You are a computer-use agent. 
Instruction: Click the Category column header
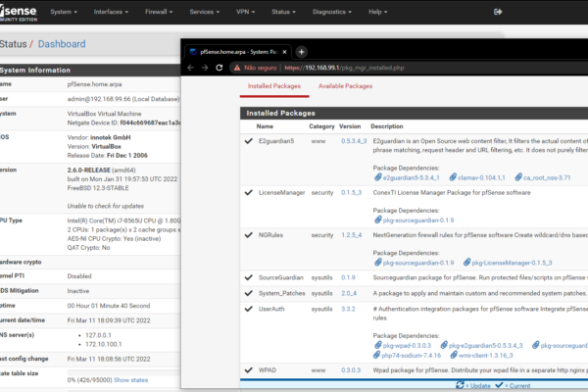click(x=321, y=126)
